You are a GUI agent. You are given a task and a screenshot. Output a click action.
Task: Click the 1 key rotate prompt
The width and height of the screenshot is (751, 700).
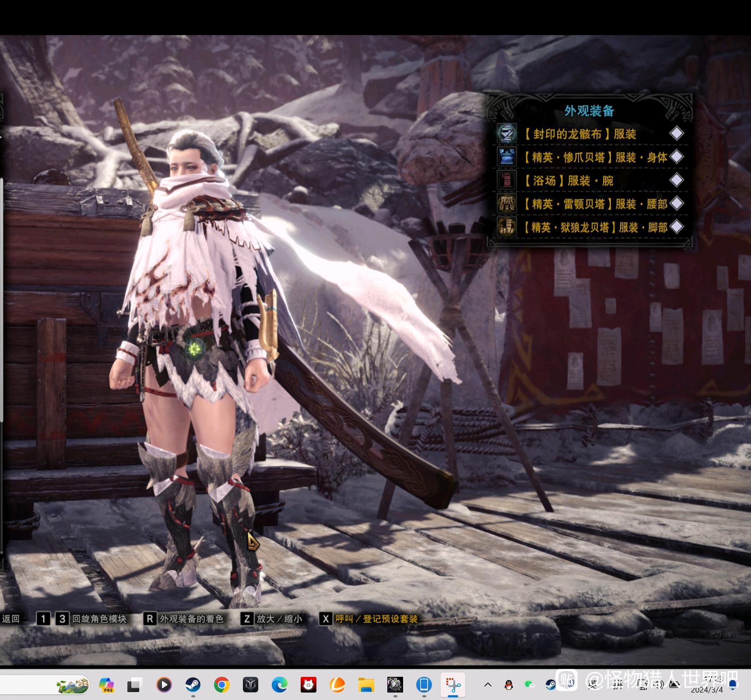(x=43, y=619)
